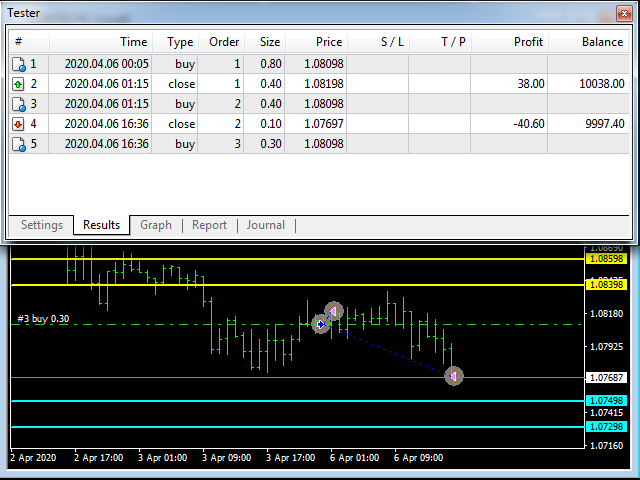Click the 3 Apr 09:00 time axis label
640x480 pixels.
tap(227, 458)
